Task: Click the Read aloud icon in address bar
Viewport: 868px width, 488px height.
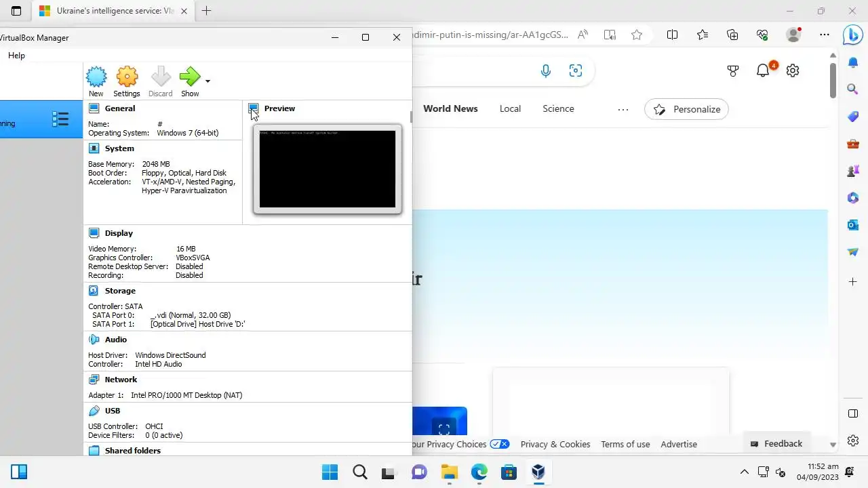Action: (583, 35)
